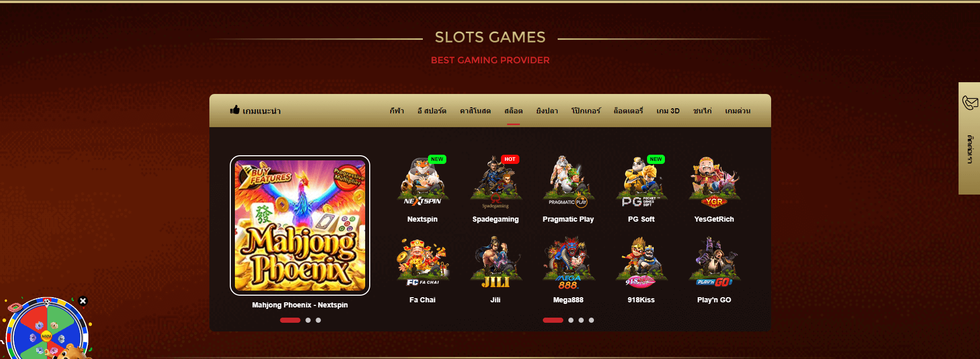
Task: Select the Pragmatic Play provider icon
Action: point(568,181)
